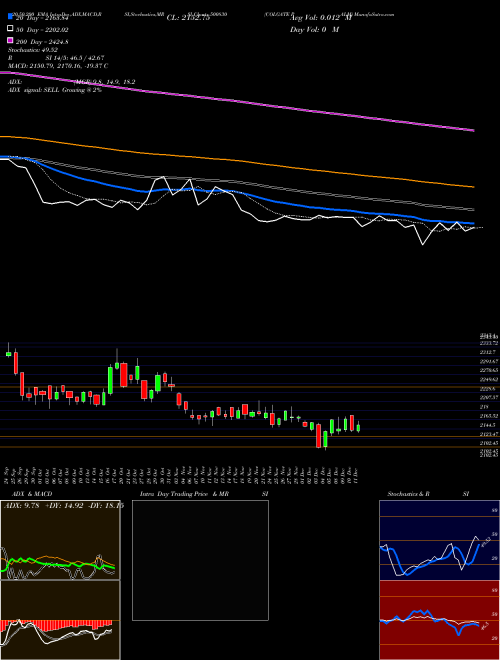The height and width of the screenshot is (660, 500).
Task: Click the 2293.67 price axis label
Action: [489, 361]
